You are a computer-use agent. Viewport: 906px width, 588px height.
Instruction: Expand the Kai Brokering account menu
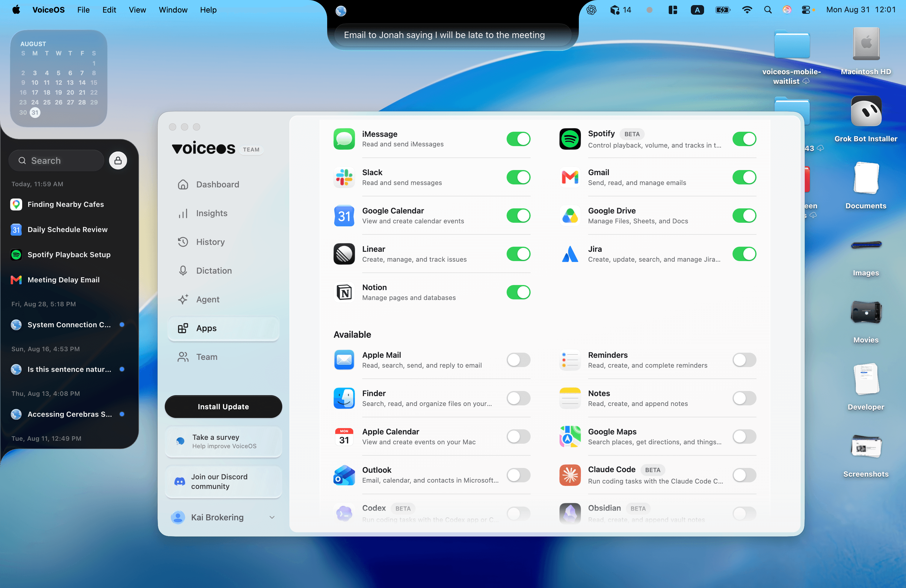pyautogui.click(x=224, y=517)
